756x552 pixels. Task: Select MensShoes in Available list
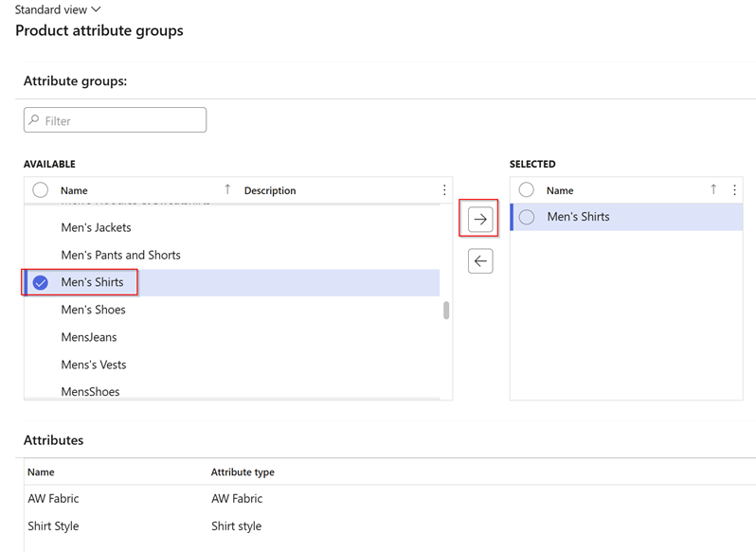[x=232, y=391]
